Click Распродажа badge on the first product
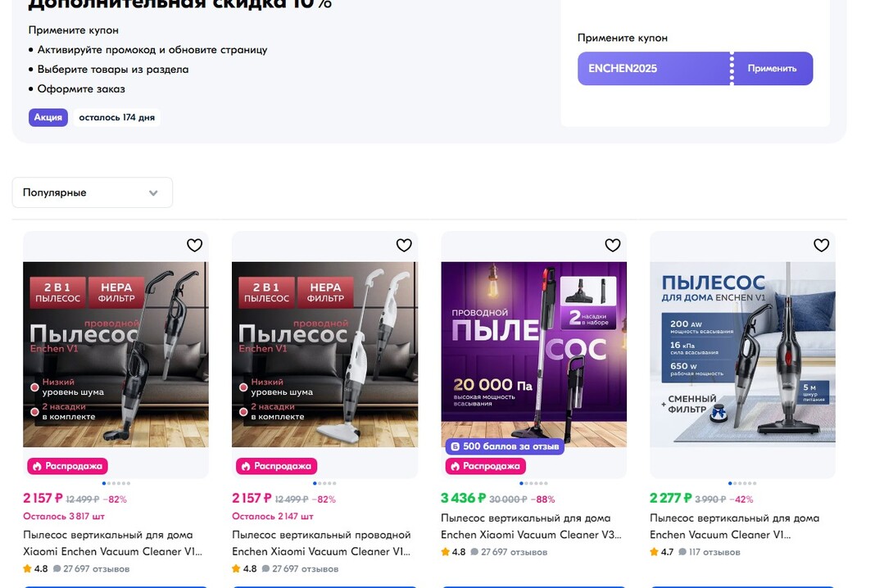The height and width of the screenshot is (588, 893). (67, 466)
